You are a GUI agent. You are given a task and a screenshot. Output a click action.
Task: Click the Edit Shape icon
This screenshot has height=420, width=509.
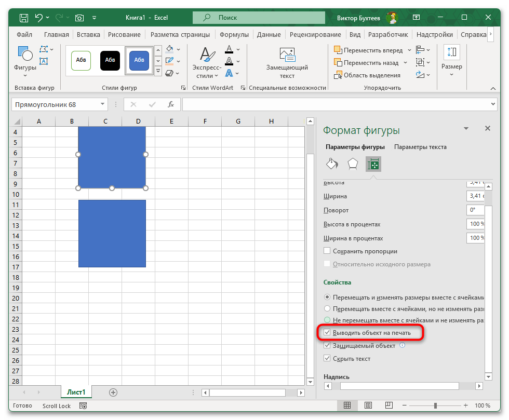click(44, 49)
